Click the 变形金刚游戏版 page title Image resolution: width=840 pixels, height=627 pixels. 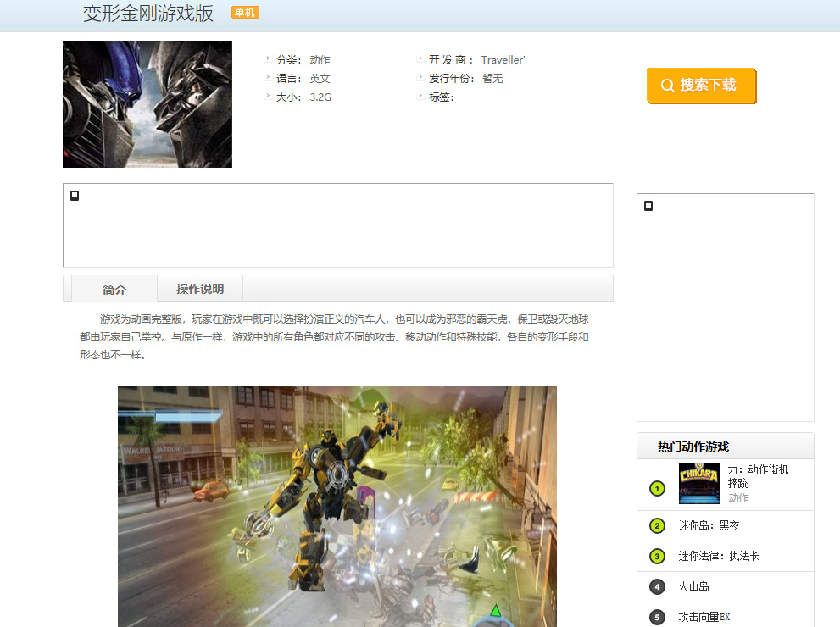tap(148, 14)
